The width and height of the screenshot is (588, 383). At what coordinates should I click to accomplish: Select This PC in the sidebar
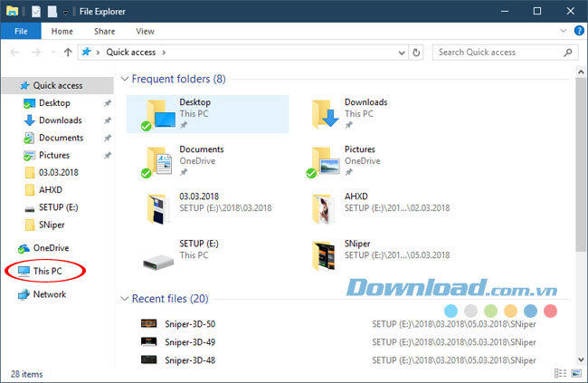pyautogui.click(x=47, y=271)
